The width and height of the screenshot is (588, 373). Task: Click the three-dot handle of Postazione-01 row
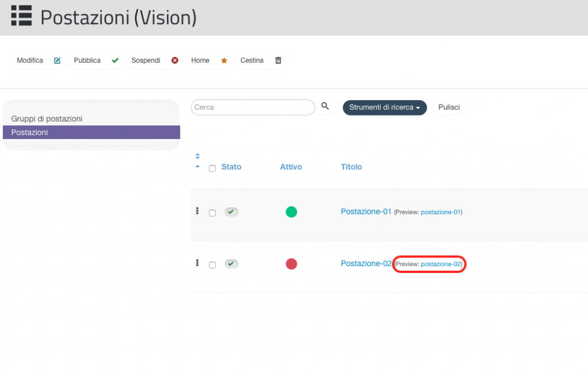click(x=198, y=211)
